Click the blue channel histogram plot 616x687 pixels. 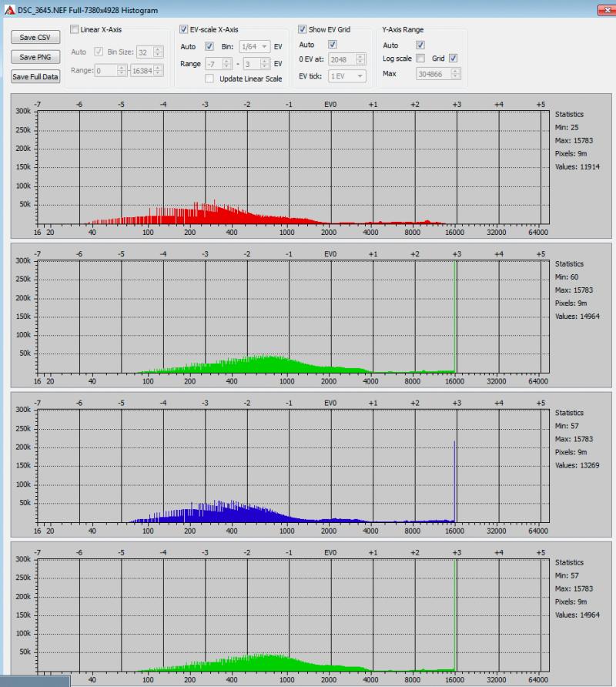point(293,466)
